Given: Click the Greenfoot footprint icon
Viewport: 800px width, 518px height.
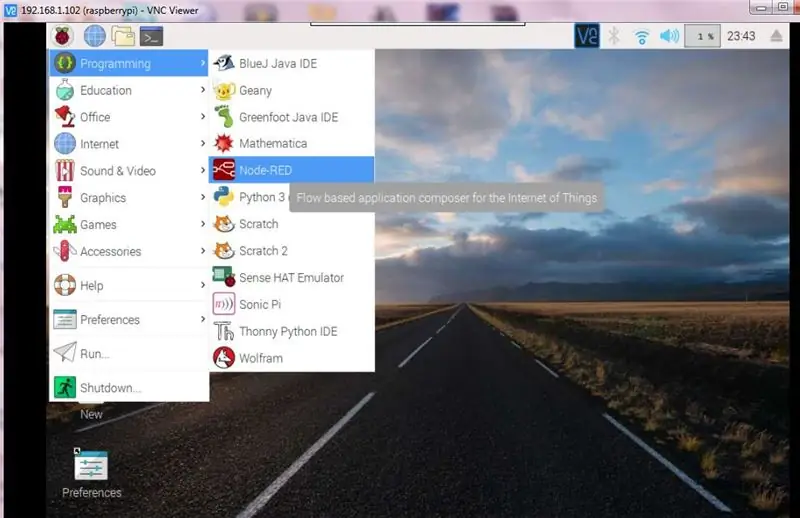Looking at the screenshot, I should [223, 117].
